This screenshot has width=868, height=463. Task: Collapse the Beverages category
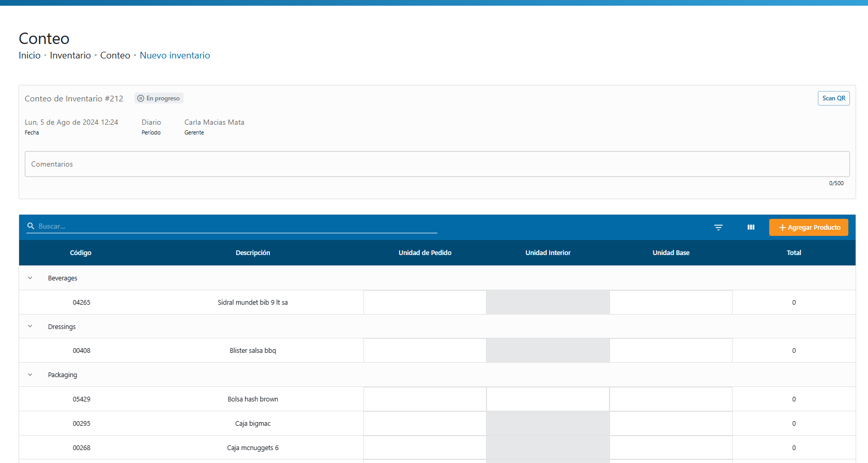tap(30, 278)
